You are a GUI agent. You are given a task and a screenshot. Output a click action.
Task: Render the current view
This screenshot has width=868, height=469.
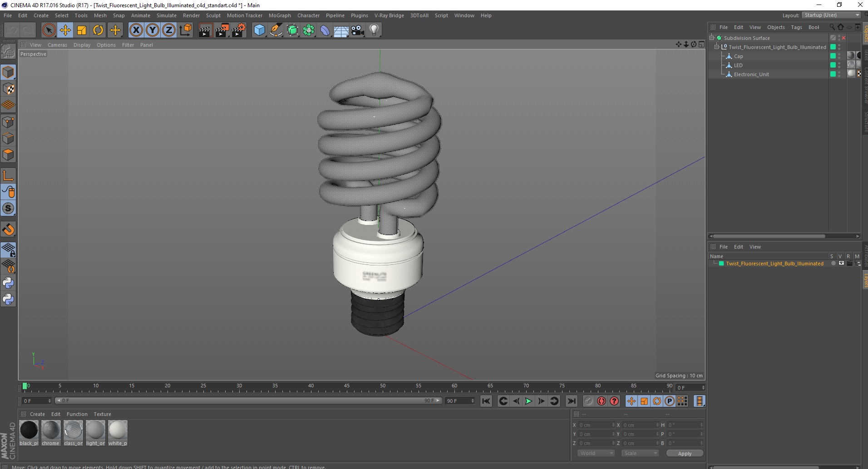click(x=205, y=30)
